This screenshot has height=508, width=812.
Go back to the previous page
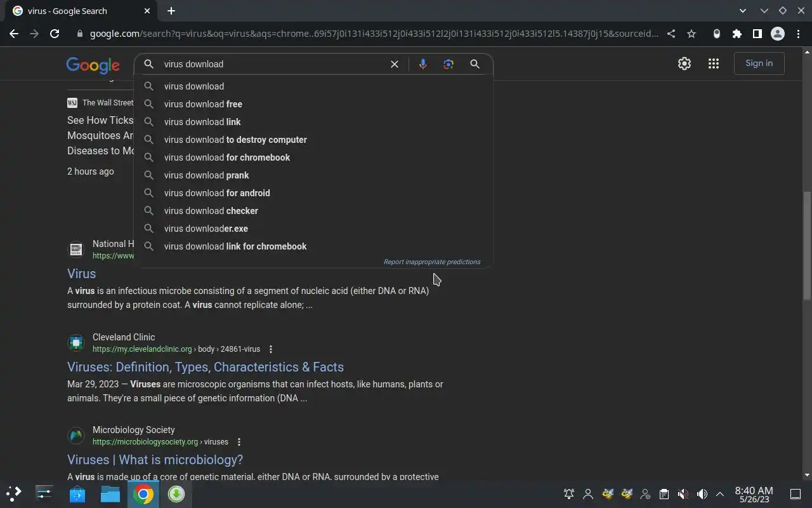pyautogui.click(x=14, y=34)
